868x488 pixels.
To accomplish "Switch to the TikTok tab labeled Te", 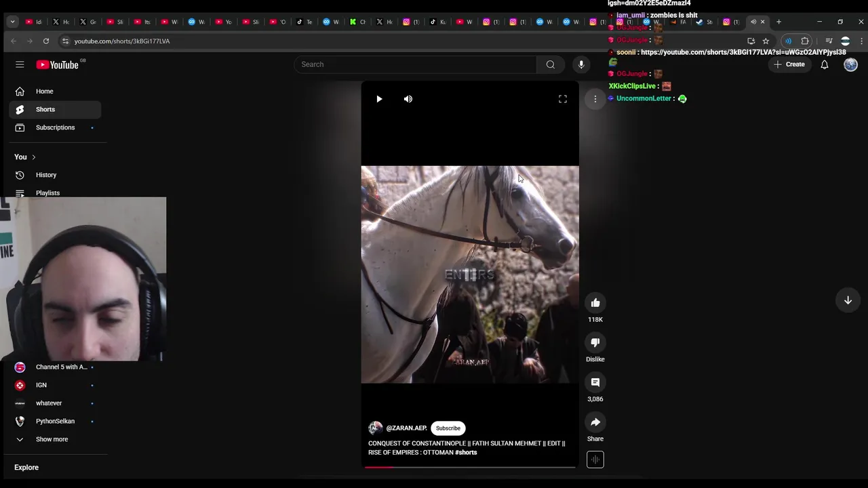I will click(x=304, y=22).
